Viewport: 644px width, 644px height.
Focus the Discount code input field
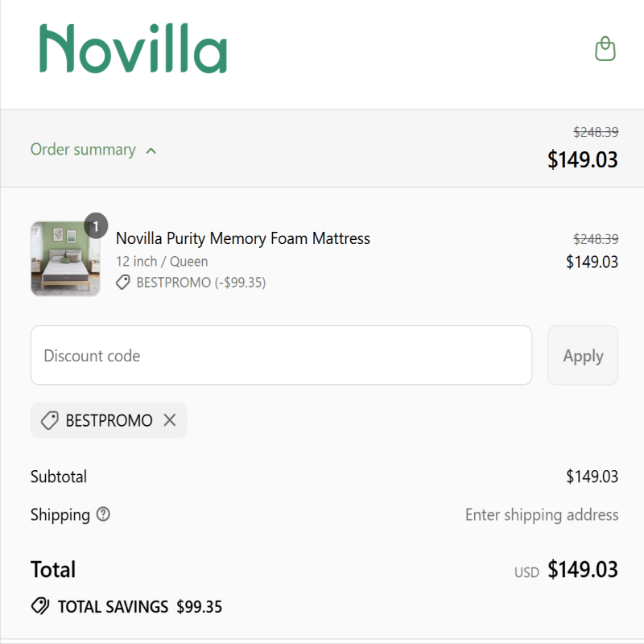[x=281, y=355]
